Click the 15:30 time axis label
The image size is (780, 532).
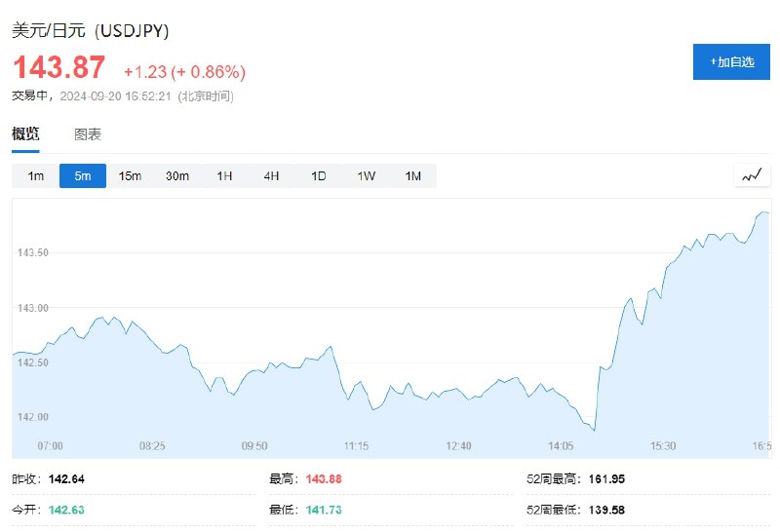click(x=663, y=446)
